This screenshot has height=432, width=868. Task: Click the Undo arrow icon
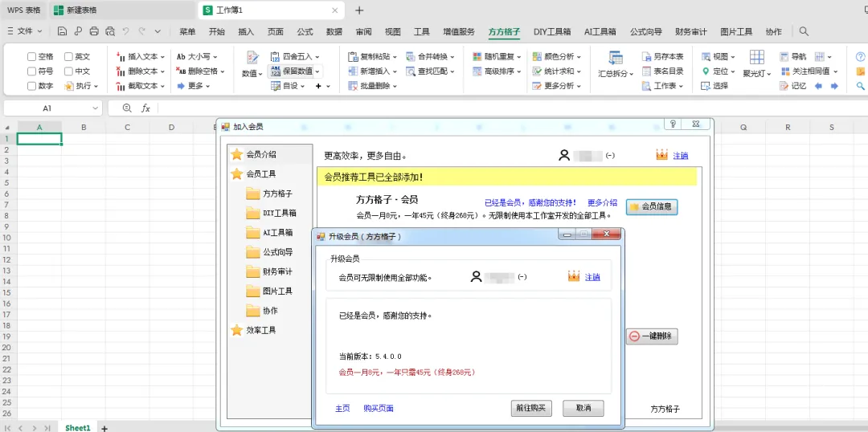coord(125,31)
